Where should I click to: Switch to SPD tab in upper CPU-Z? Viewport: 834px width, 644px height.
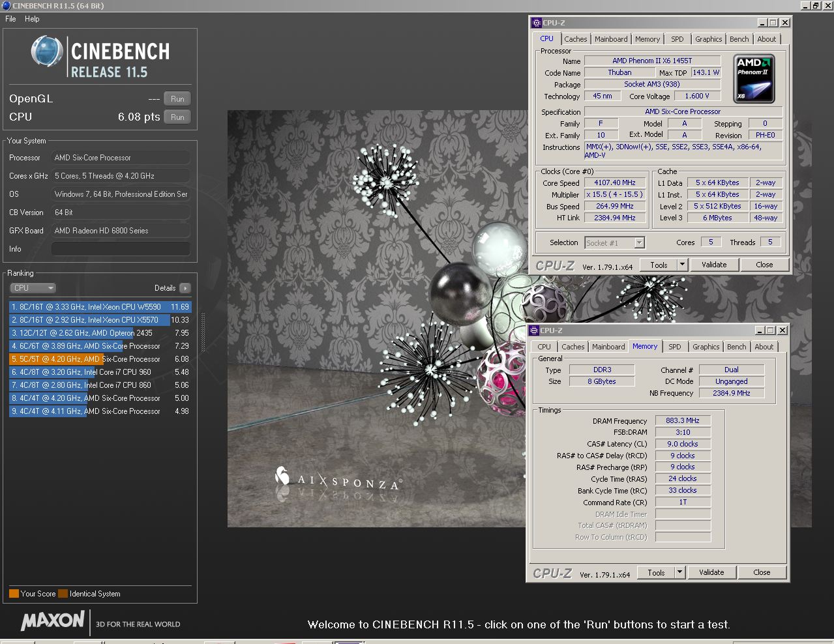pyautogui.click(x=678, y=39)
